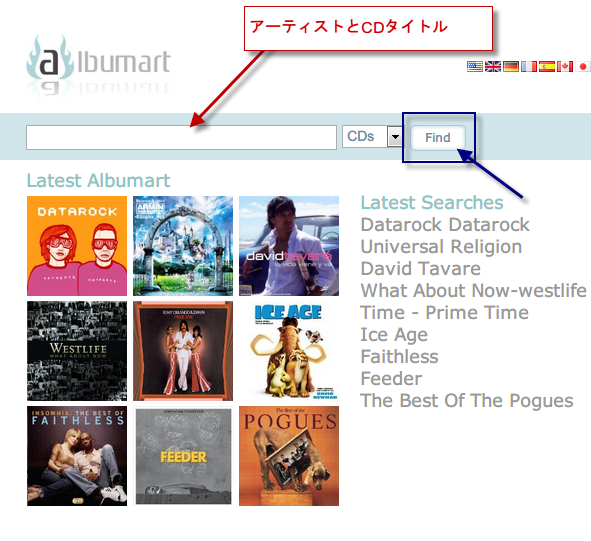
Task: Select the United Kingdom flag icon
Action: tap(493, 66)
